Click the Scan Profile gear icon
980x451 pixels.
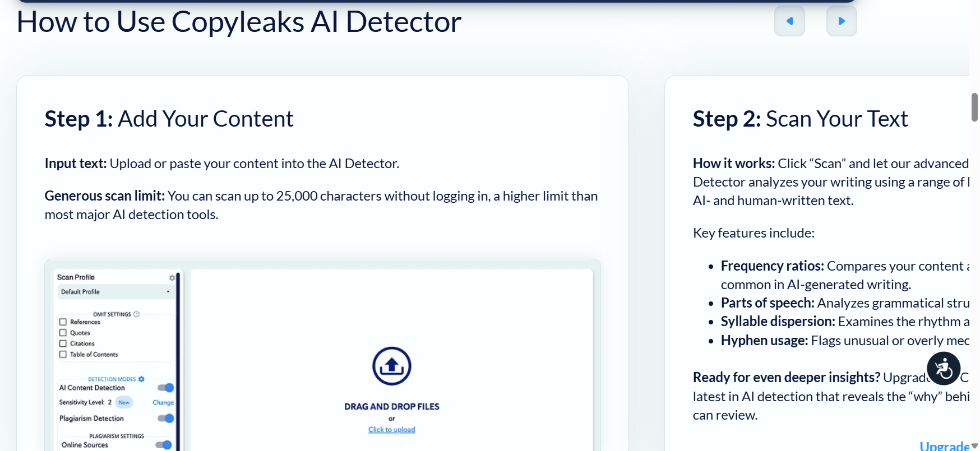point(172,277)
